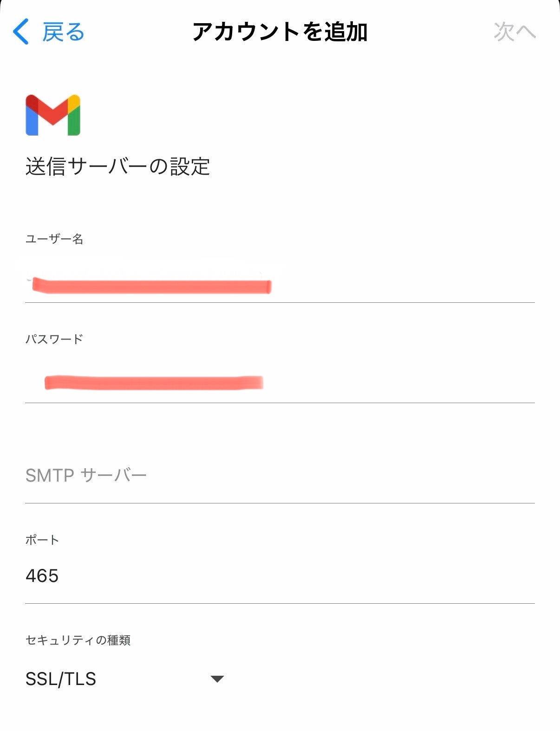Select the パスワード input field
The image size is (560, 731).
coord(280,383)
